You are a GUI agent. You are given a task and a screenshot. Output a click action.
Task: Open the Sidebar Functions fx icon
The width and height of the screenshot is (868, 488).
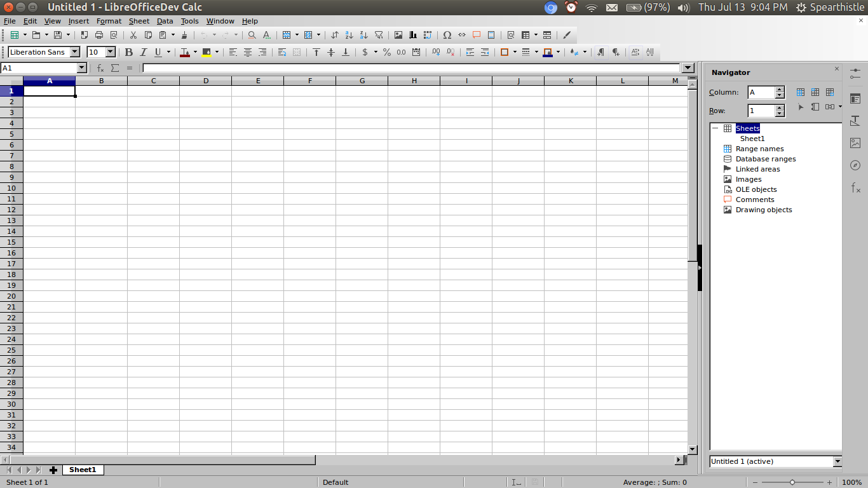click(x=855, y=187)
